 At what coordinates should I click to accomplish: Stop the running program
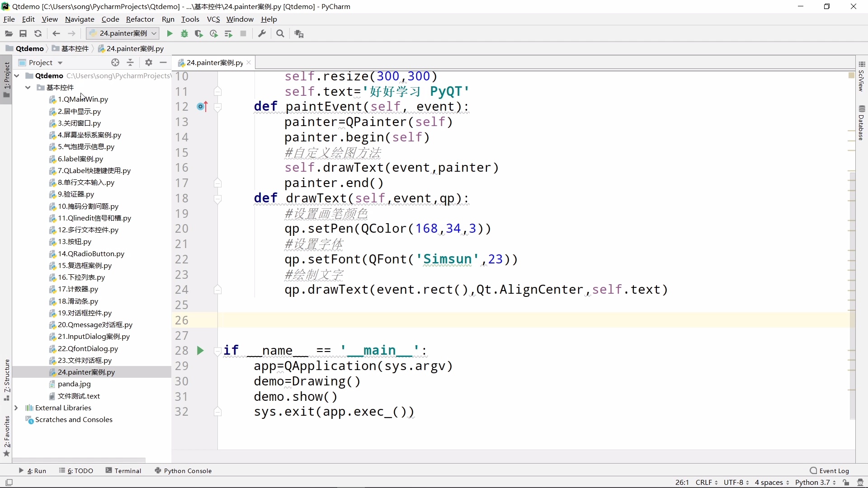coord(243,33)
